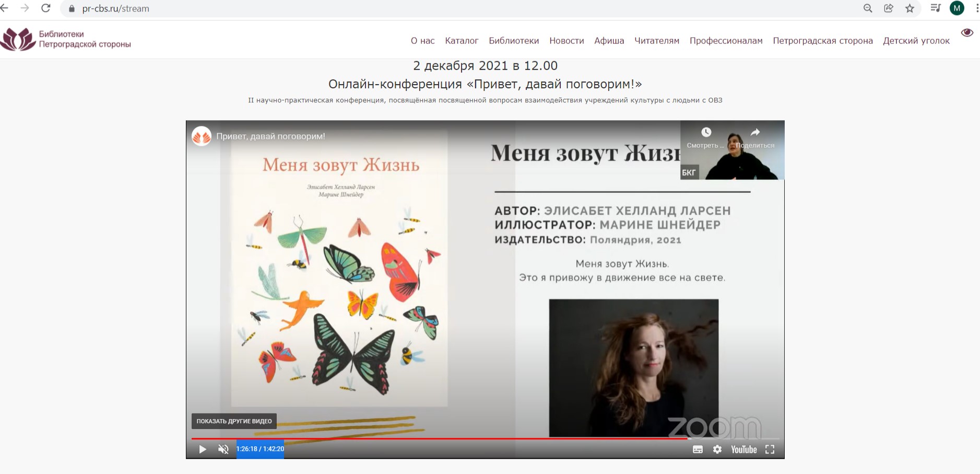The height and width of the screenshot is (474, 980).
Task: Expand the Профессионалам menu
Action: pos(726,41)
